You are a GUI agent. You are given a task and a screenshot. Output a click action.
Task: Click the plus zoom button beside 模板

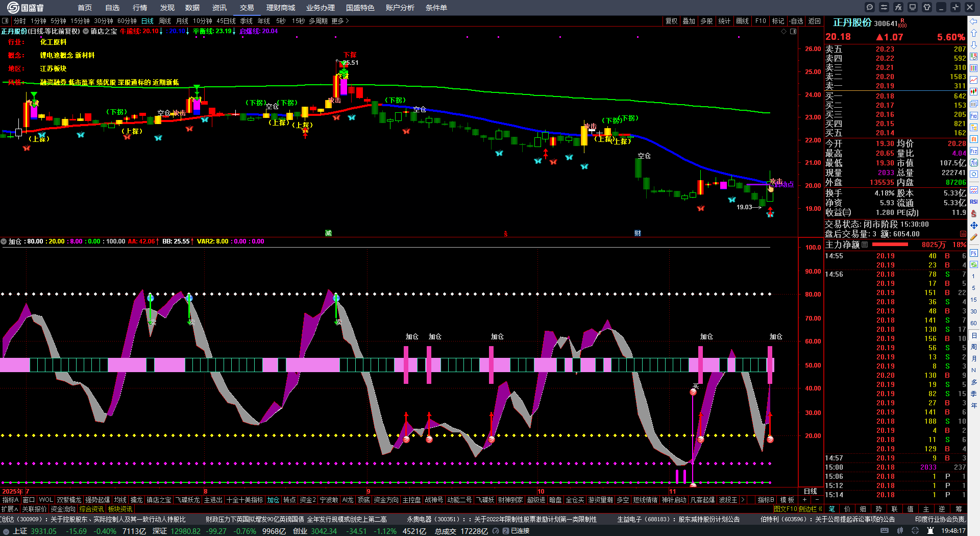point(805,500)
